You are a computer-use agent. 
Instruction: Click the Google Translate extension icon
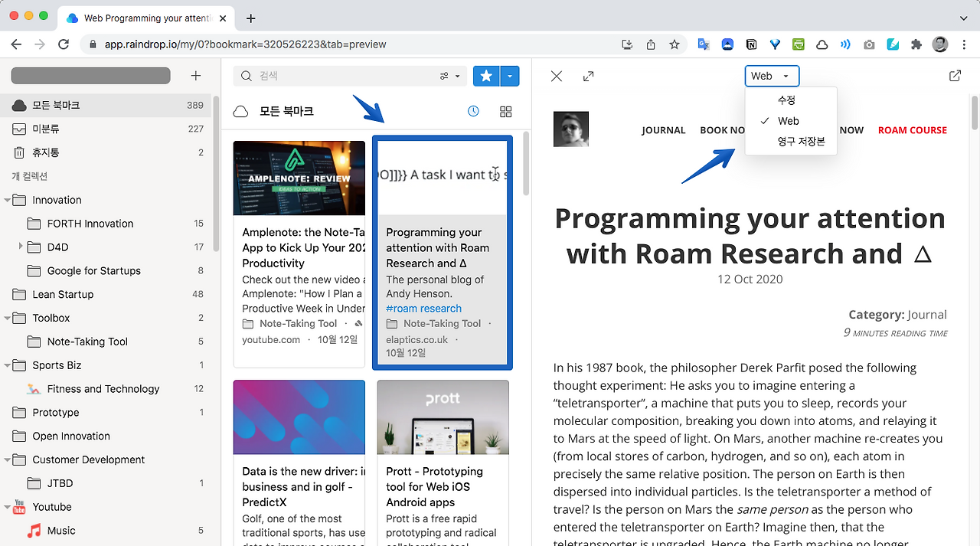[x=704, y=44]
